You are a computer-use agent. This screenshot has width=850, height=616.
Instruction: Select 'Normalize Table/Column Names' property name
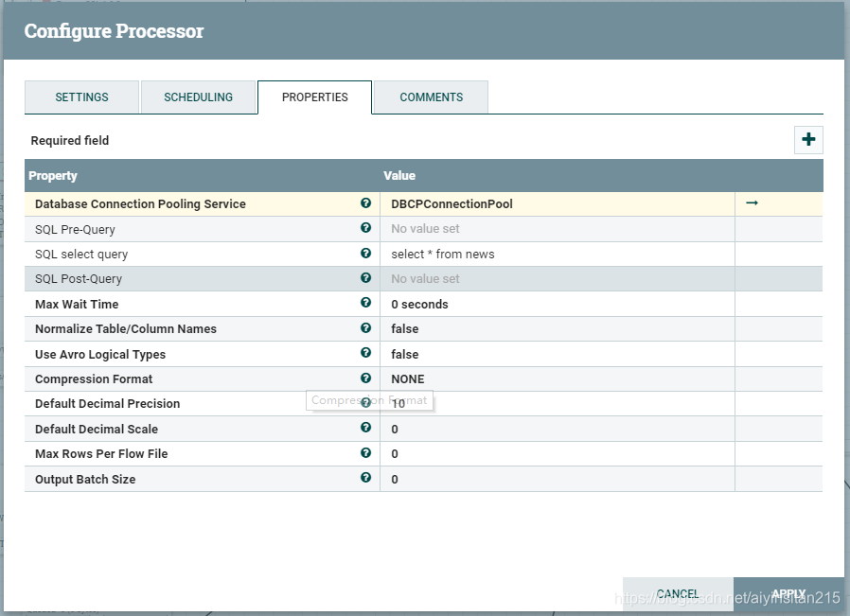point(126,329)
